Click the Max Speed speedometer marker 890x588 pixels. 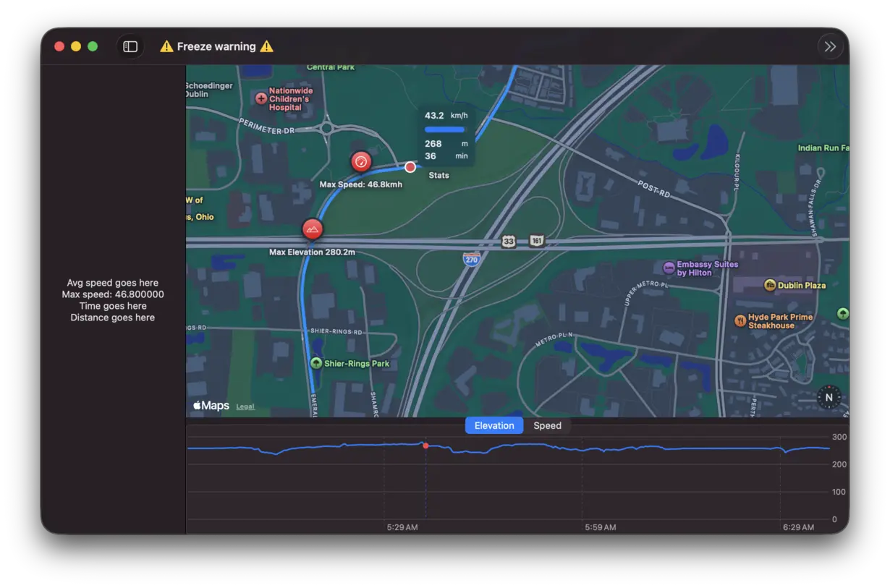[361, 161]
